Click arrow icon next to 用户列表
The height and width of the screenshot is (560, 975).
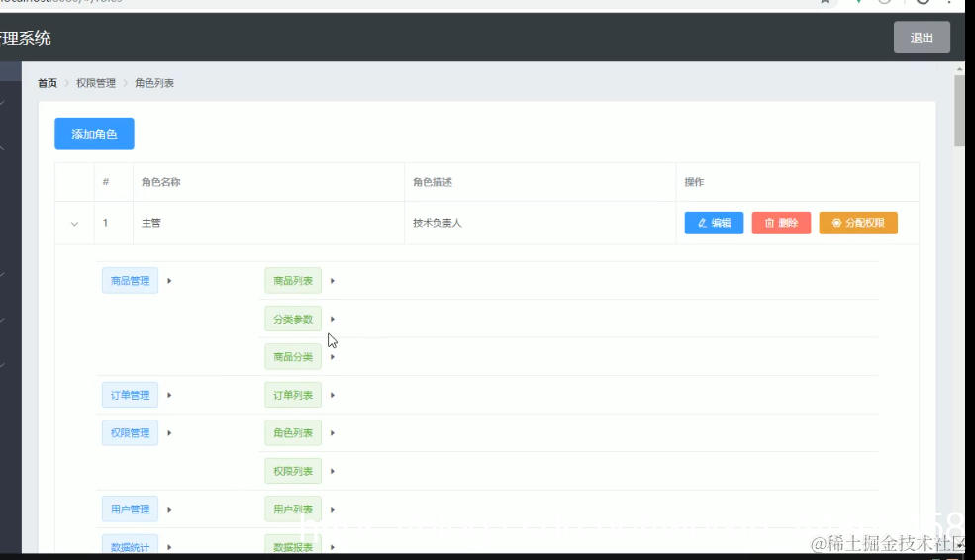coord(332,509)
